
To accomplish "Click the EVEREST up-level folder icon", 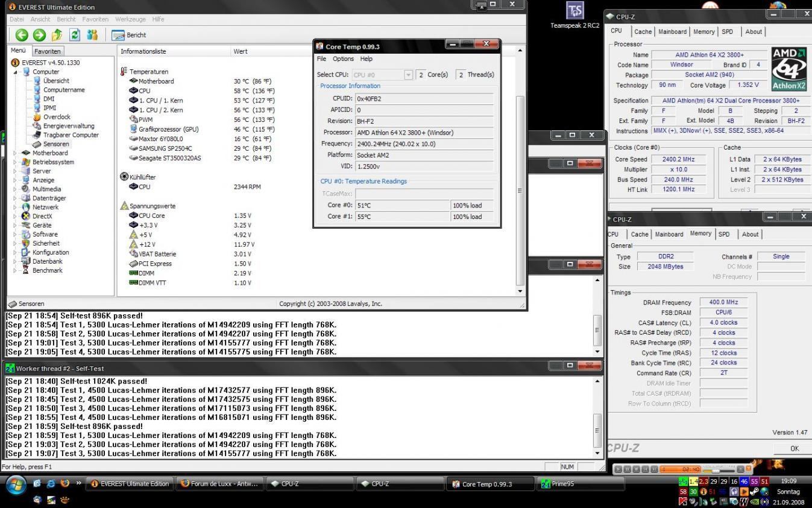I will pyautogui.click(x=57, y=35).
